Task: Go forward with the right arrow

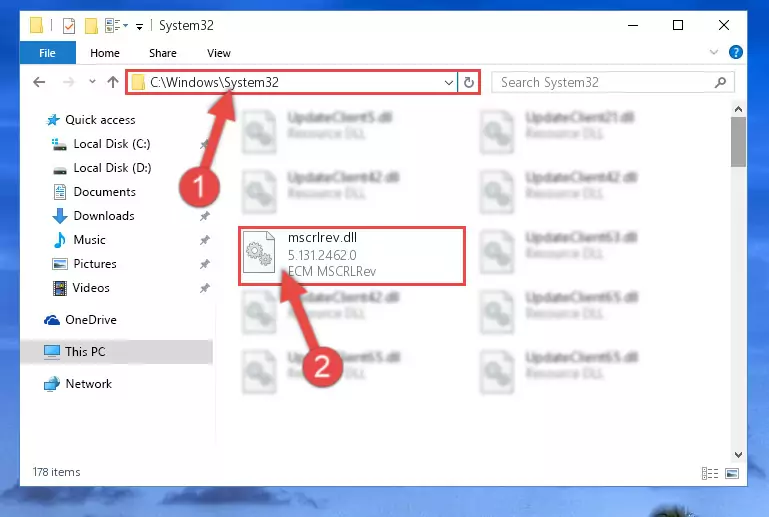Action: [69, 82]
